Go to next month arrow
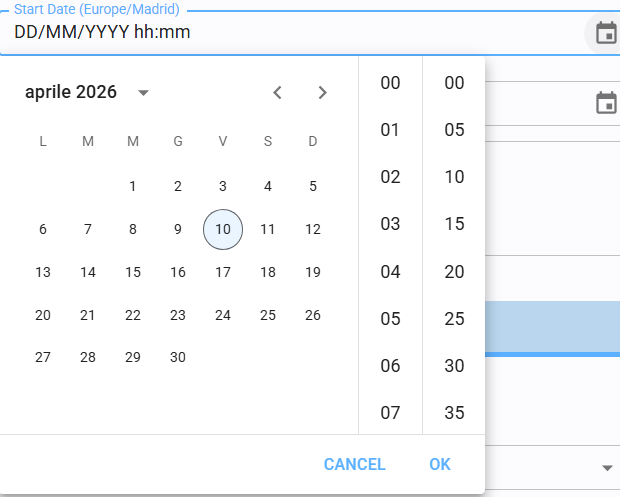 (x=322, y=93)
